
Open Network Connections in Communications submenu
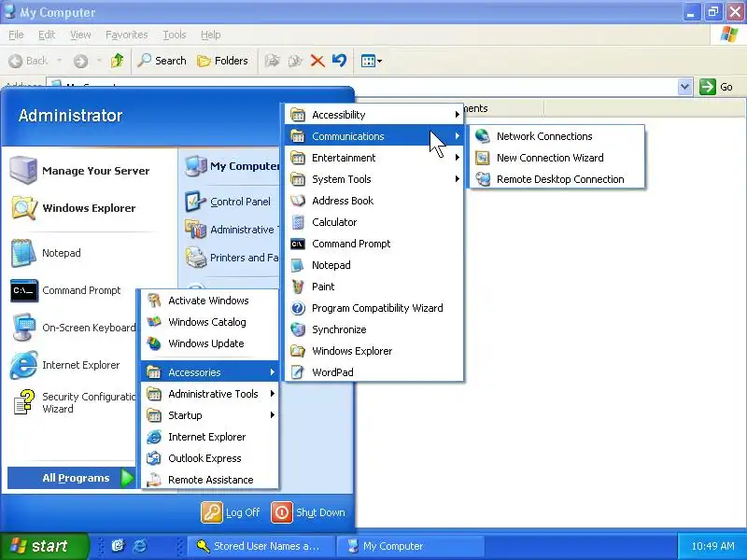[x=557, y=136]
